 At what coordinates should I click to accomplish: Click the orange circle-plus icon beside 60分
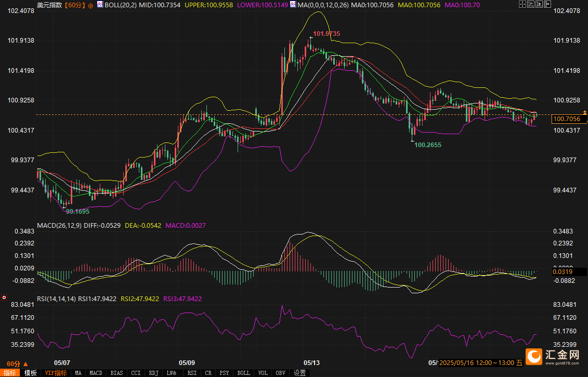coord(90,6)
